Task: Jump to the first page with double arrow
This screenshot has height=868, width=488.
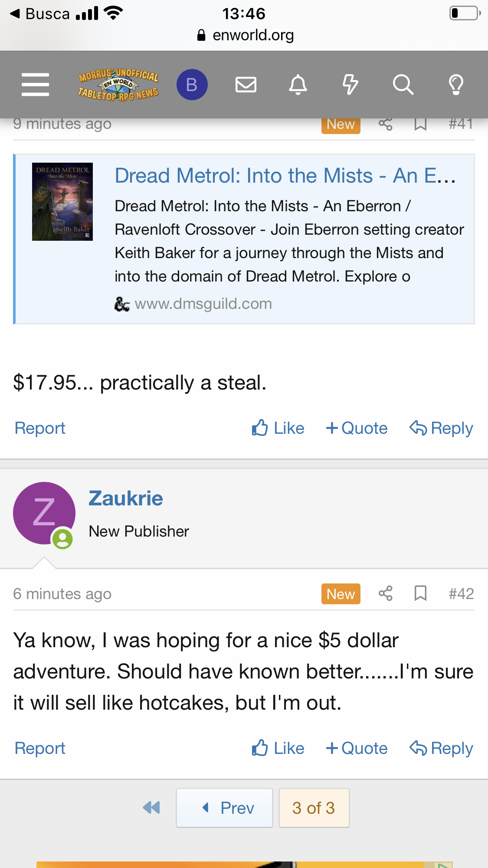Action: pos(151,808)
